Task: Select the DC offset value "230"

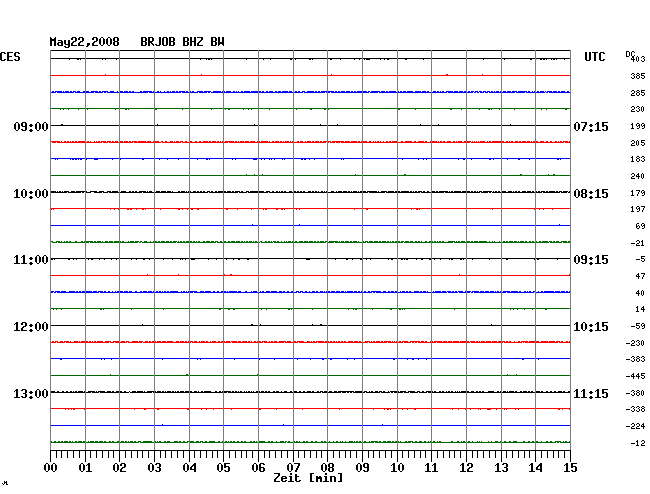Action: tap(638, 109)
